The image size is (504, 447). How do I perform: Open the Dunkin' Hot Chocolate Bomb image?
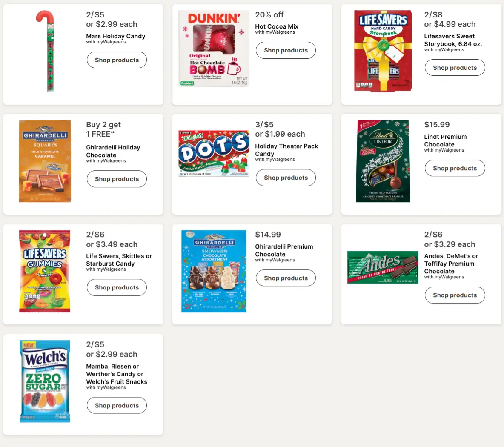click(213, 49)
